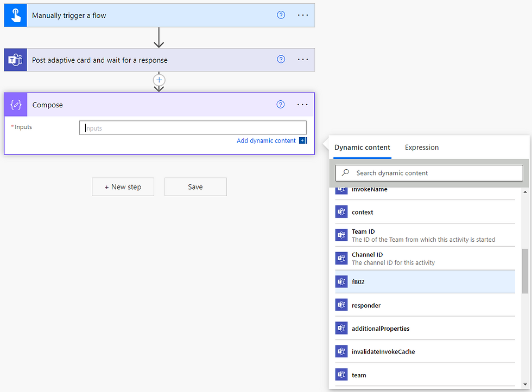Click the Teams icon beside team
This screenshot has width=532, height=392.
tap(341, 375)
